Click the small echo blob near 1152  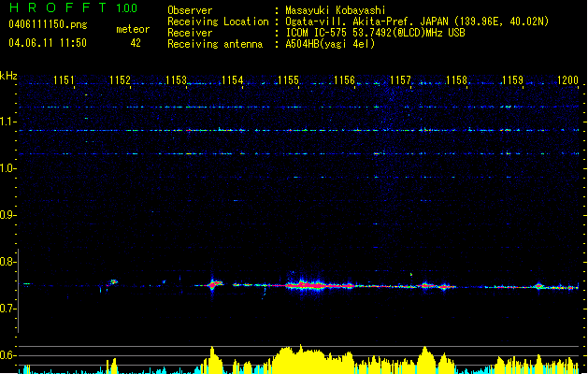coord(113,281)
